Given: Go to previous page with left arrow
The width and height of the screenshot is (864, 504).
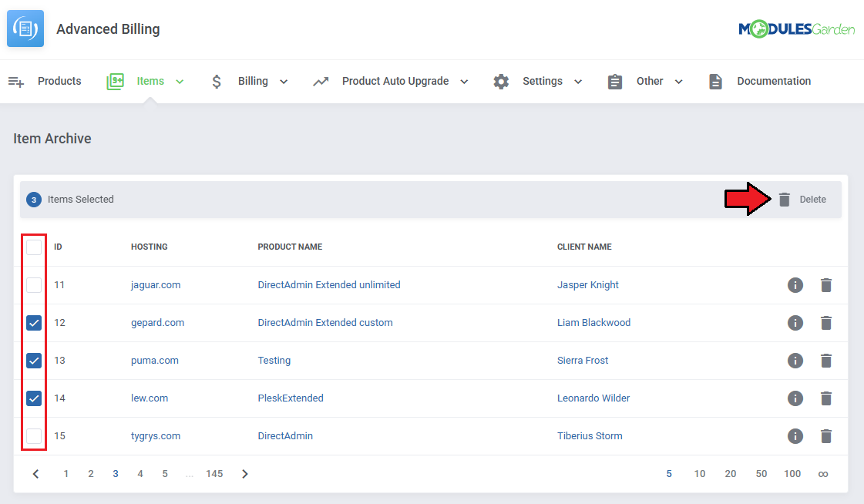Looking at the screenshot, I should coord(35,474).
